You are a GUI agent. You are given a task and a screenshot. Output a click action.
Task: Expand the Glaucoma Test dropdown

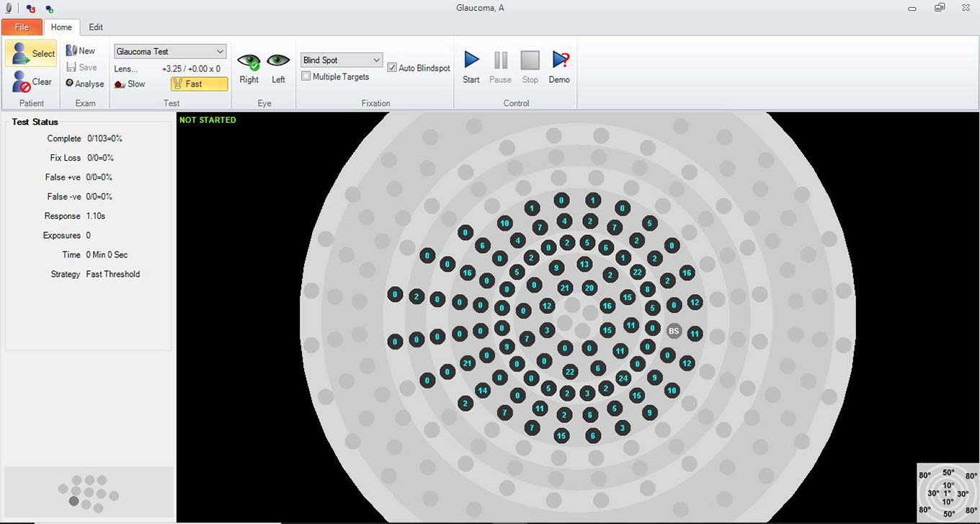click(x=220, y=52)
